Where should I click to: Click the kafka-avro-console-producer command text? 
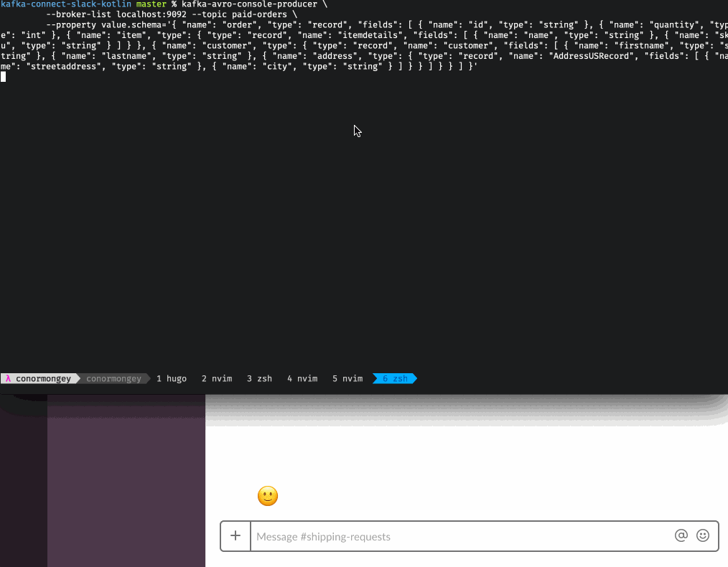249,4
